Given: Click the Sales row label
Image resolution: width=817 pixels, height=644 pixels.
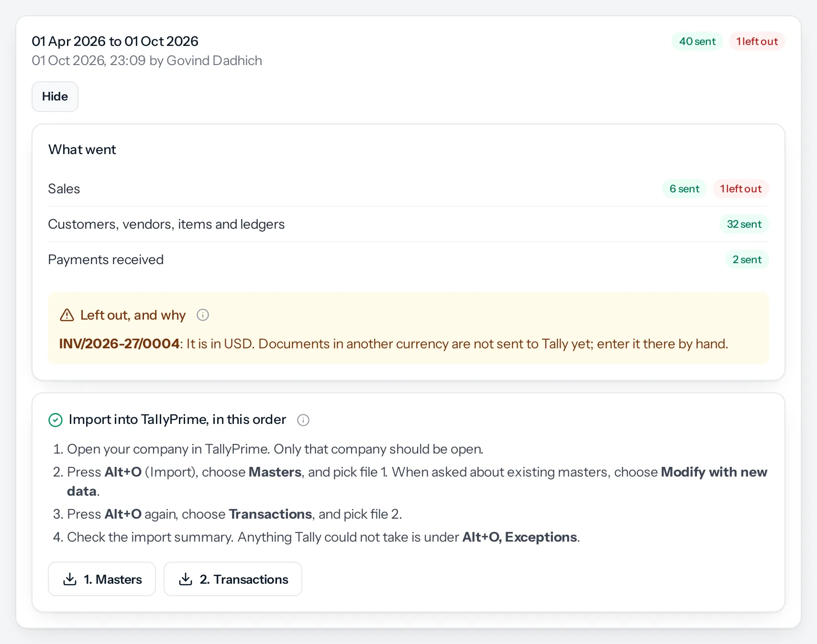Looking at the screenshot, I should 64,189.
